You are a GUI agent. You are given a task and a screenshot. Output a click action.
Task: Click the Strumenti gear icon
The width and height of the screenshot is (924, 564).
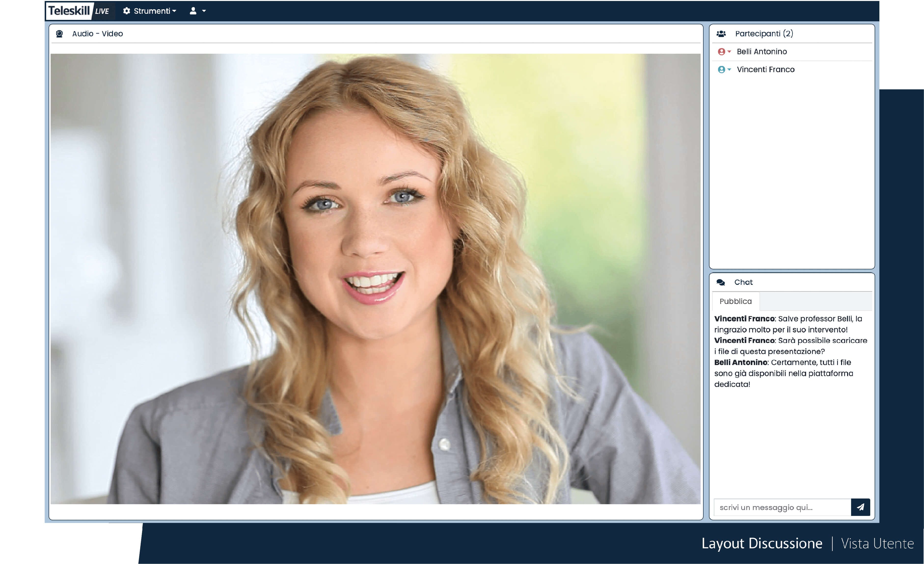click(126, 11)
